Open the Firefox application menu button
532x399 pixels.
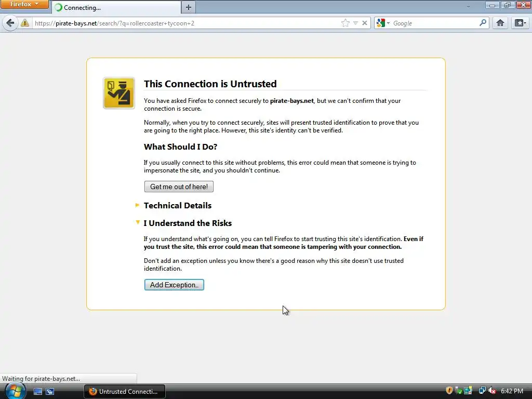(x=24, y=4)
